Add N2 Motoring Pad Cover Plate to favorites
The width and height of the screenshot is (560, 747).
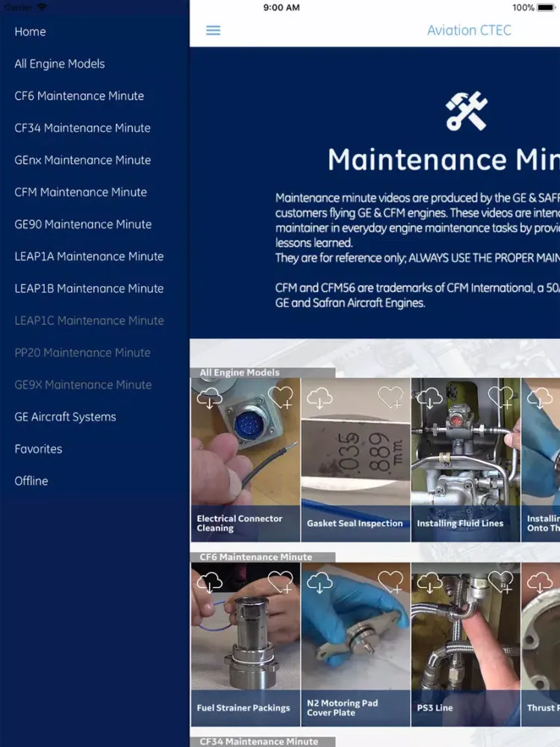pyautogui.click(x=391, y=582)
